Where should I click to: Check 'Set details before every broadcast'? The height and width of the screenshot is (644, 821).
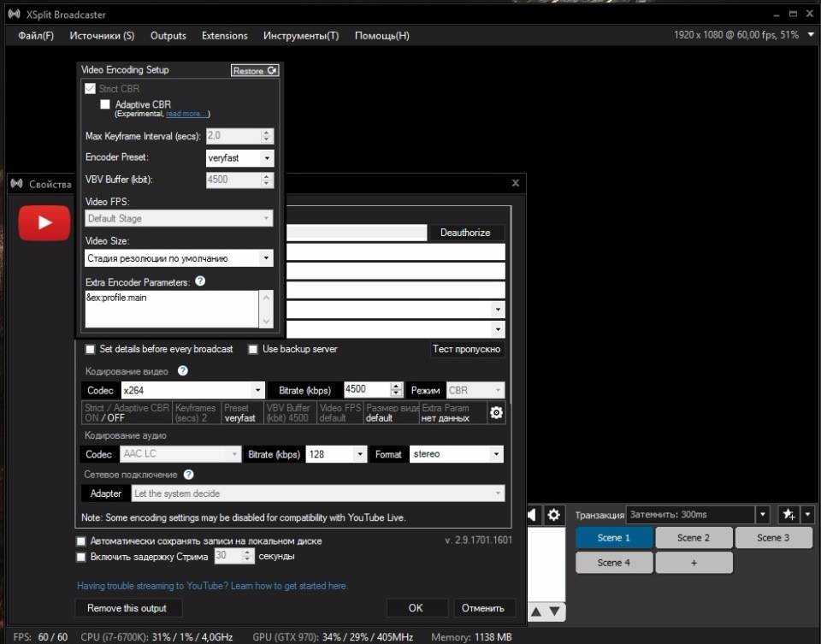pyautogui.click(x=90, y=349)
